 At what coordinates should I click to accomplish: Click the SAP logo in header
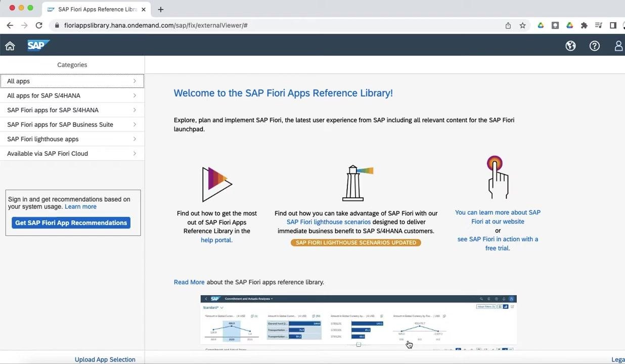[38, 45]
